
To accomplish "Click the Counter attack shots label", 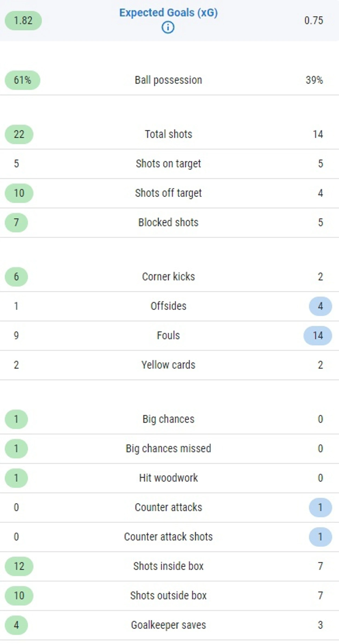I will [x=168, y=537].
